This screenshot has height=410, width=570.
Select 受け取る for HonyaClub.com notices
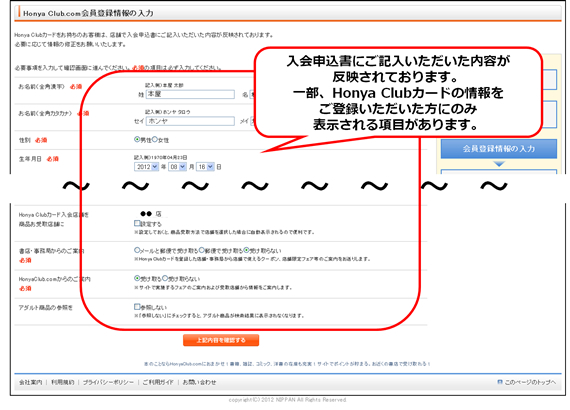(x=137, y=278)
